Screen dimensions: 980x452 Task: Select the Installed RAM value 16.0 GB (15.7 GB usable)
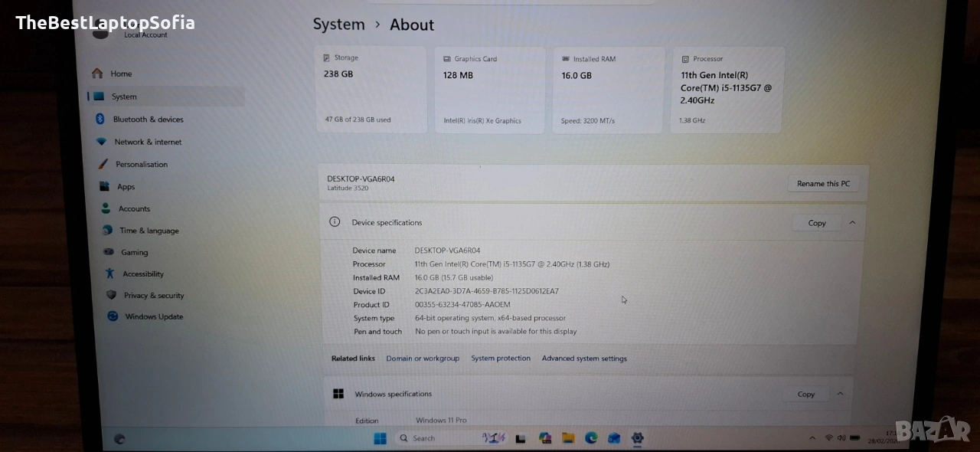pos(454,278)
